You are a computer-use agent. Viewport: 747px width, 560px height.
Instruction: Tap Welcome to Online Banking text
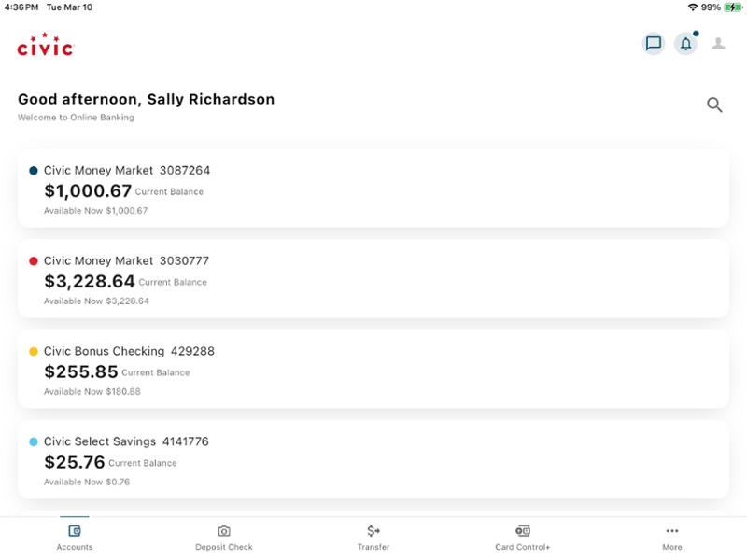pyautogui.click(x=76, y=118)
